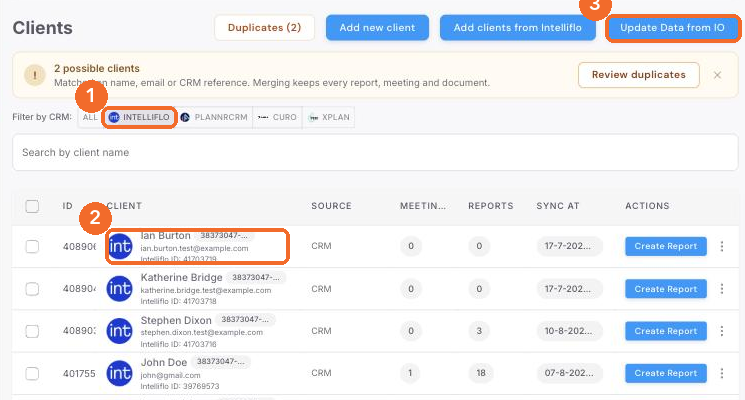
Task: Tick the checkbox for John Doe row
Action: click(x=32, y=373)
